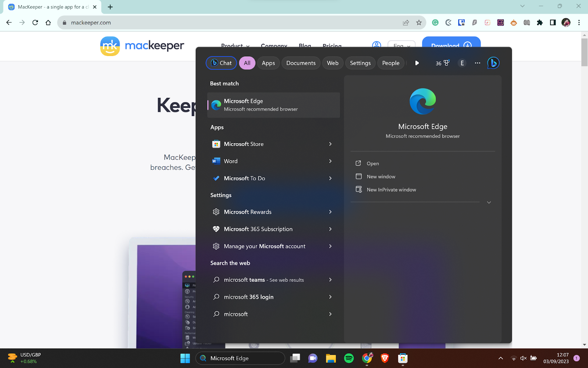Expand the Word result chevron
Viewport: 588px width, 368px height.
click(330, 161)
